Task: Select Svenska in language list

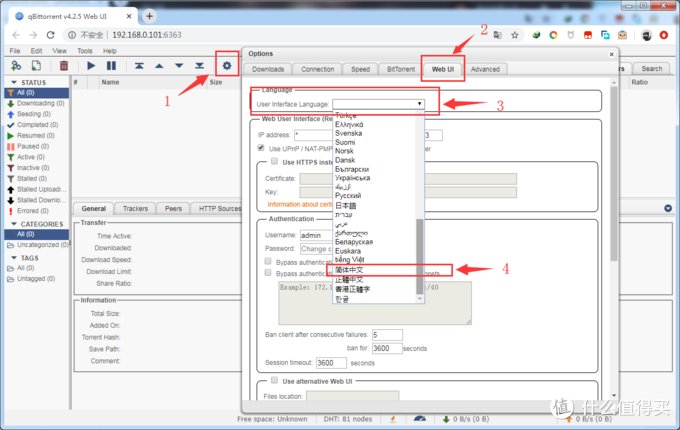Action: pos(348,133)
